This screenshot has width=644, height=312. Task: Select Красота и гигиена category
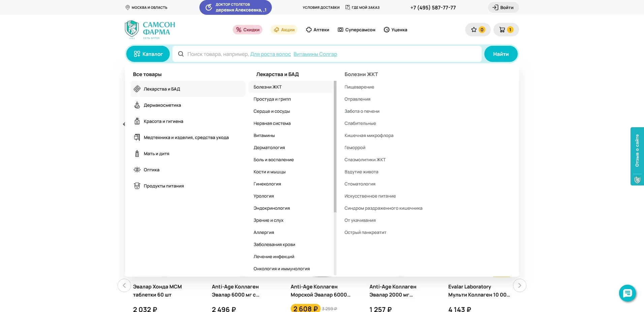163,121
